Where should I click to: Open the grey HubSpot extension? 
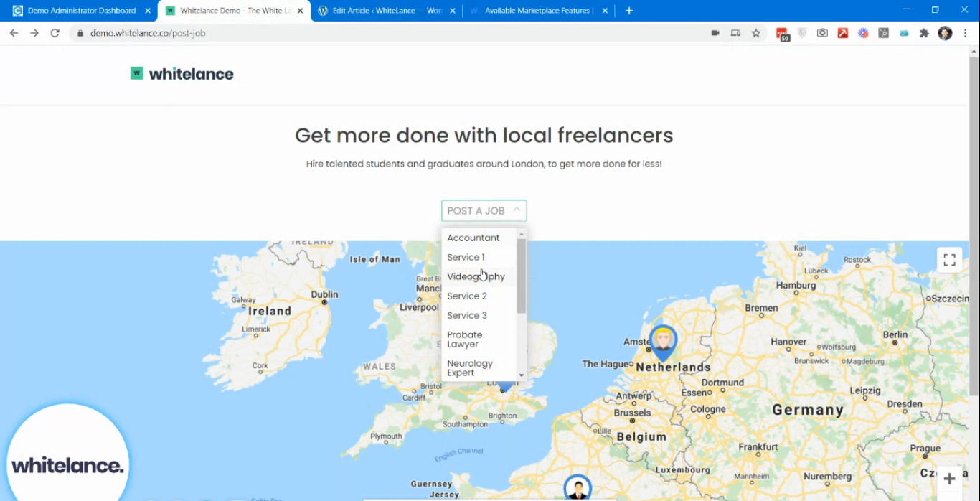tap(883, 33)
